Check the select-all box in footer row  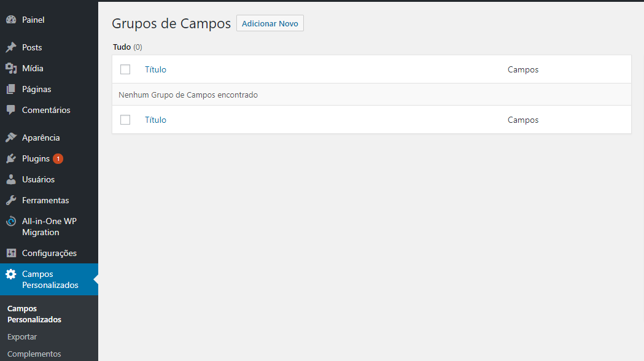pyautogui.click(x=125, y=119)
